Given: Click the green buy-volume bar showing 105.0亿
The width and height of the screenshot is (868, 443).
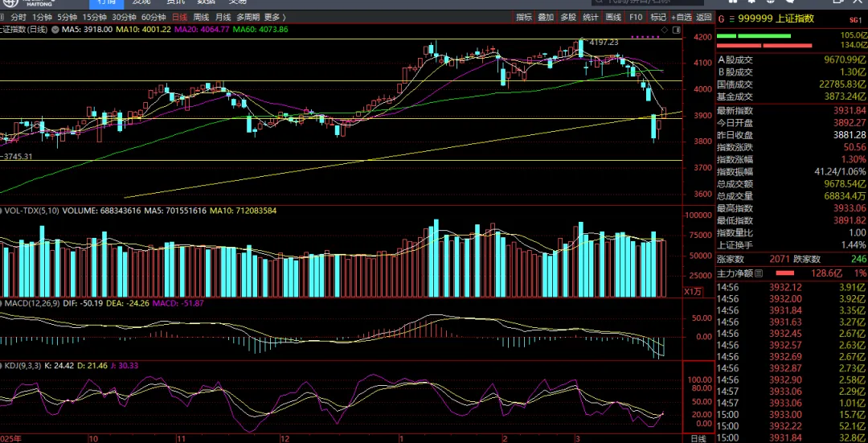Looking at the screenshot, I should tap(753, 36).
